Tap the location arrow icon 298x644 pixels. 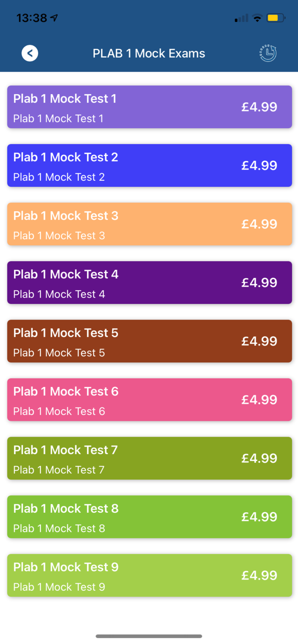pyautogui.click(x=54, y=18)
